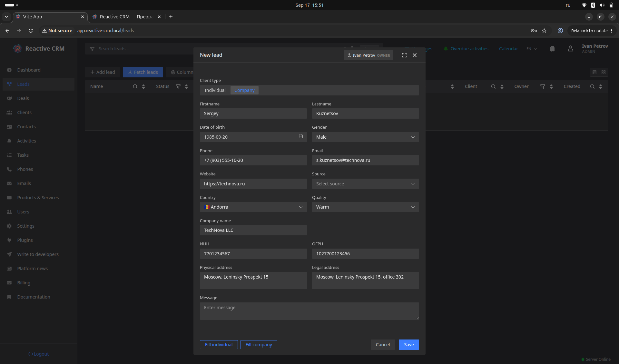The height and width of the screenshot is (364, 619).
Task: Open the system volume indicator
Action: pos(602,5)
